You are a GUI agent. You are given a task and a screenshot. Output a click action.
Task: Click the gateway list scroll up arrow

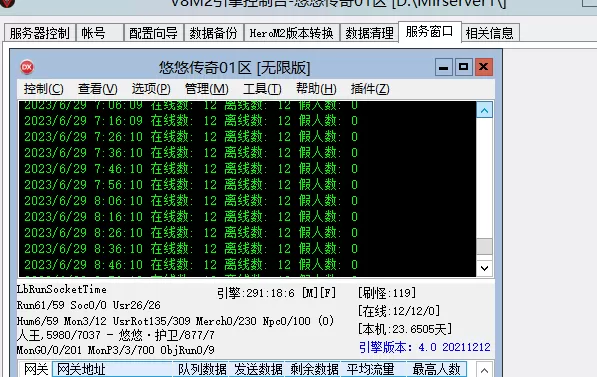[484, 370]
